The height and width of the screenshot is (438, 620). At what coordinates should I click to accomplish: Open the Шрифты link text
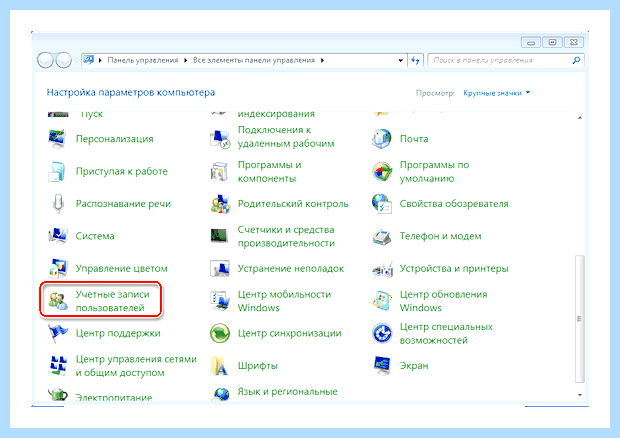click(257, 366)
